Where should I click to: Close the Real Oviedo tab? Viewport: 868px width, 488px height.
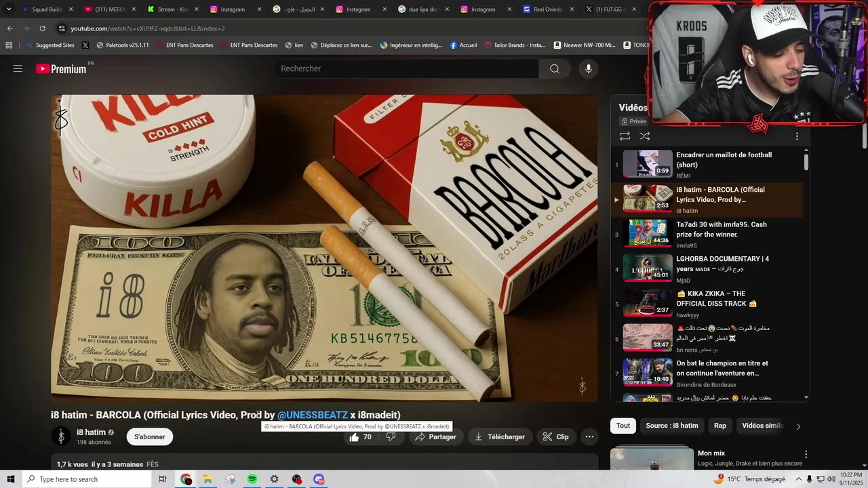tap(572, 9)
